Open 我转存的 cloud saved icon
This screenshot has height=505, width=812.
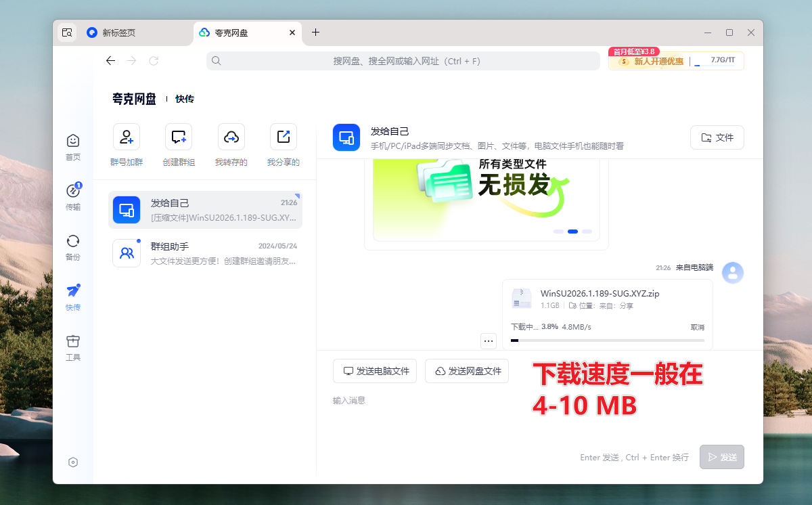click(231, 137)
